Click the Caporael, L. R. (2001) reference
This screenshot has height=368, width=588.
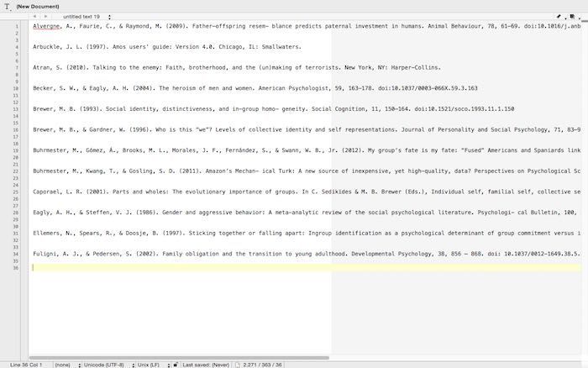coord(307,192)
